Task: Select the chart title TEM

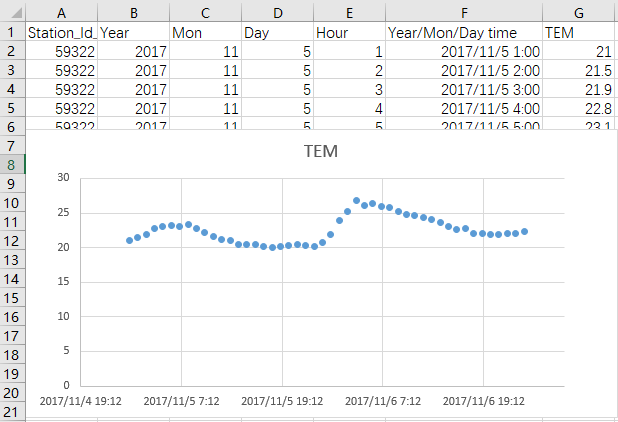Action: (321, 152)
